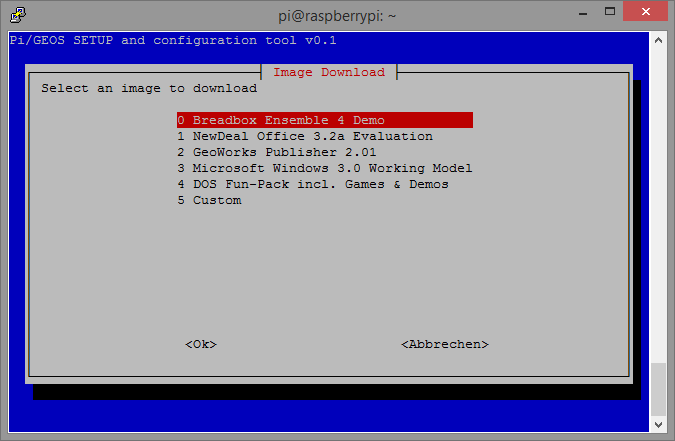Click the scrollbar up arrow
The height and width of the screenshot is (441, 675).
click(658, 40)
